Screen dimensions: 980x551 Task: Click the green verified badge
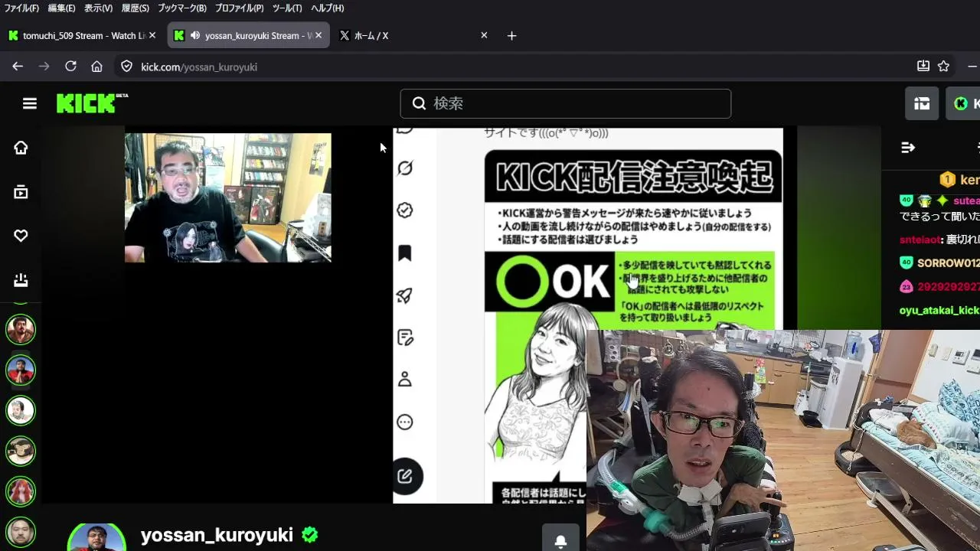pos(310,535)
